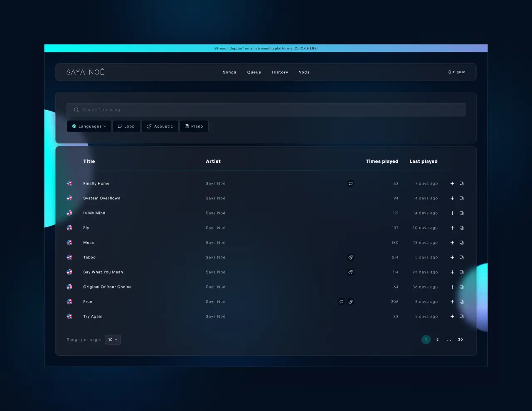Image resolution: width=532 pixels, height=411 pixels.
Task: Open the Vods section
Action: click(x=304, y=72)
